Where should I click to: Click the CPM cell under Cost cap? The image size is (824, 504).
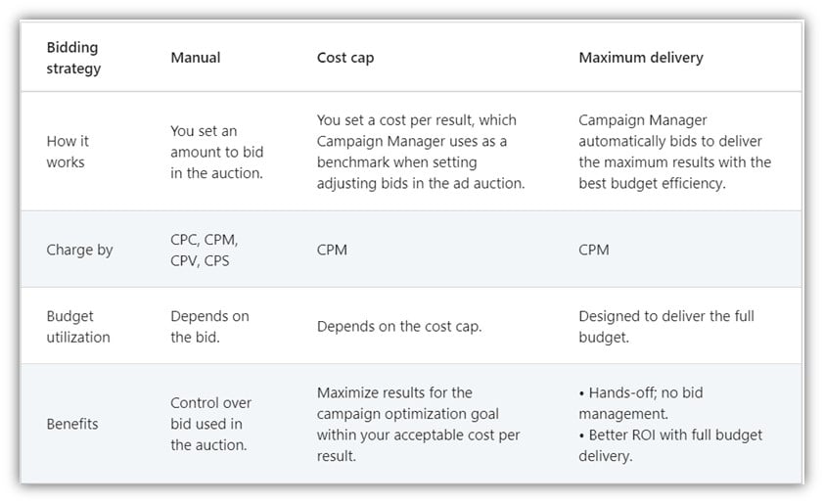point(332,250)
